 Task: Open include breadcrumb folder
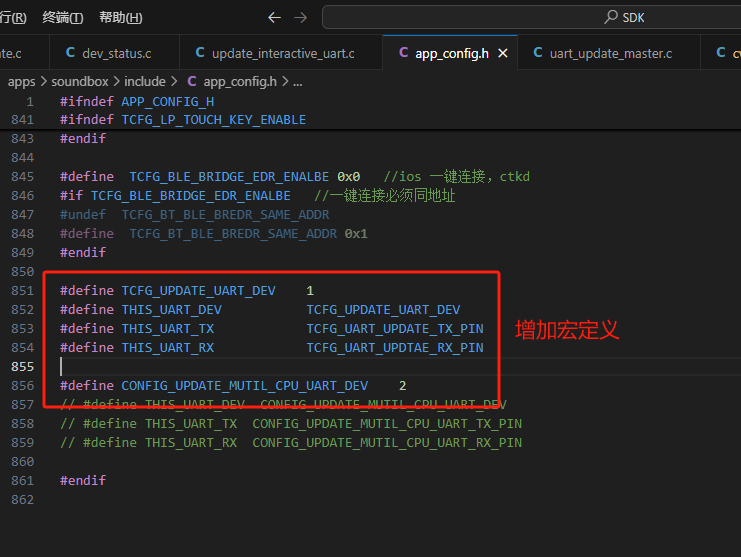145,82
